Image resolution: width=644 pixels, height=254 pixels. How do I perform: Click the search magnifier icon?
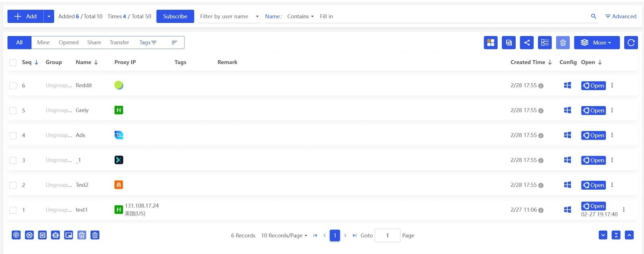pyautogui.click(x=593, y=16)
